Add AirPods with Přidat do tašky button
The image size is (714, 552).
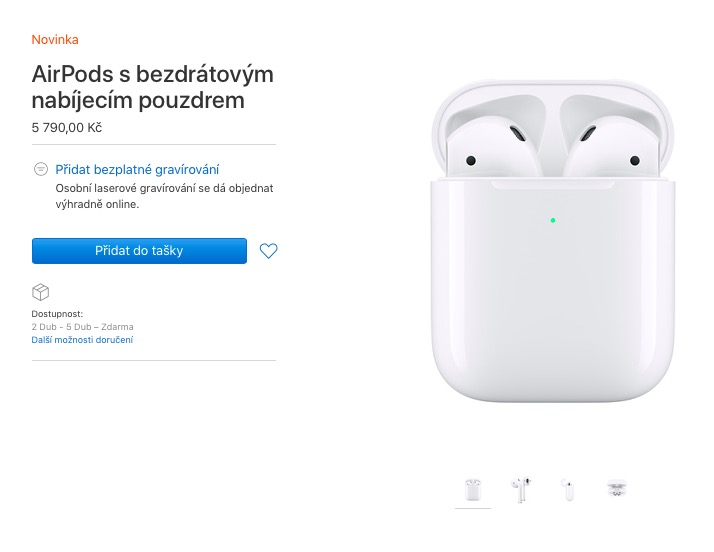[x=139, y=250]
